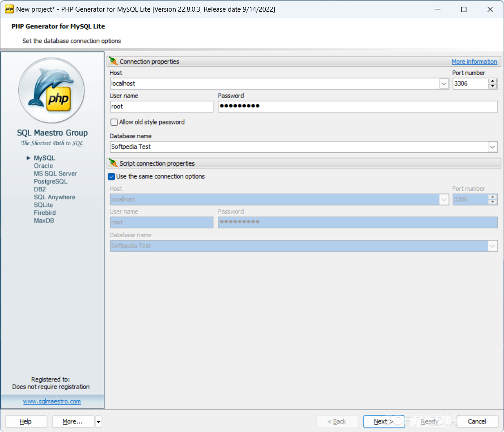Select SQLite in the product list

[x=43, y=205]
